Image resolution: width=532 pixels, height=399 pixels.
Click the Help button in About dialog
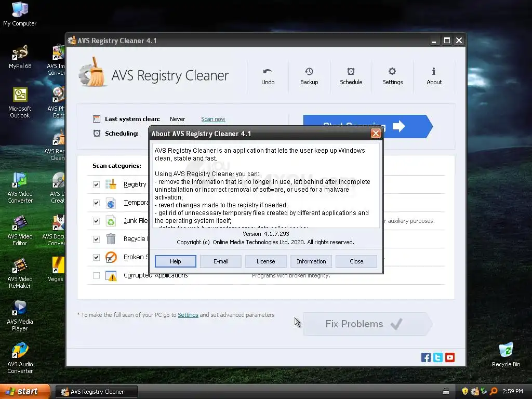(176, 261)
